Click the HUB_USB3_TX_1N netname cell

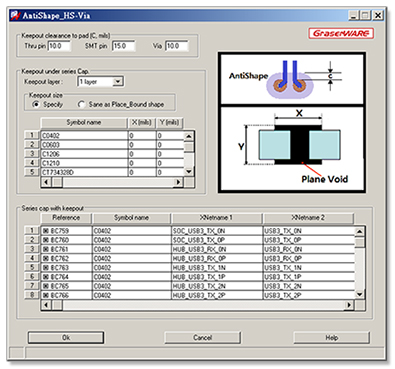click(217, 268)
